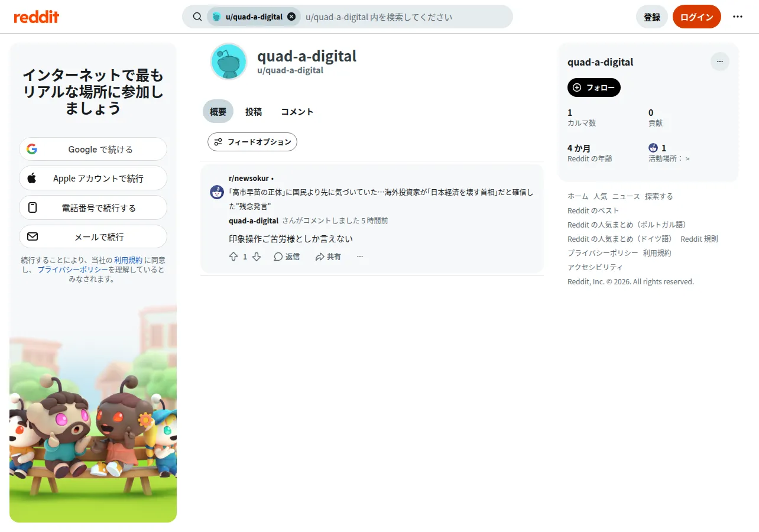Reply to the comment with 返信
The width and height of the screenshot is (759, 532).
coord(287,257)
